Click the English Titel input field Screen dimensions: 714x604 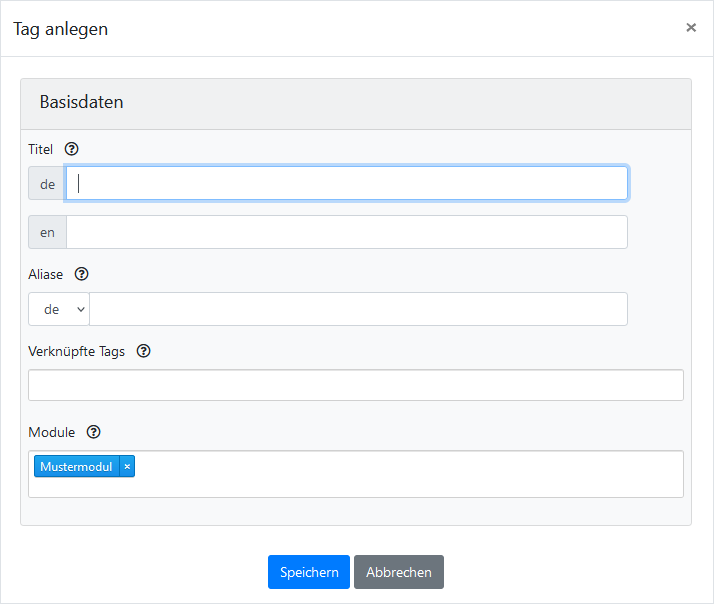346,232
